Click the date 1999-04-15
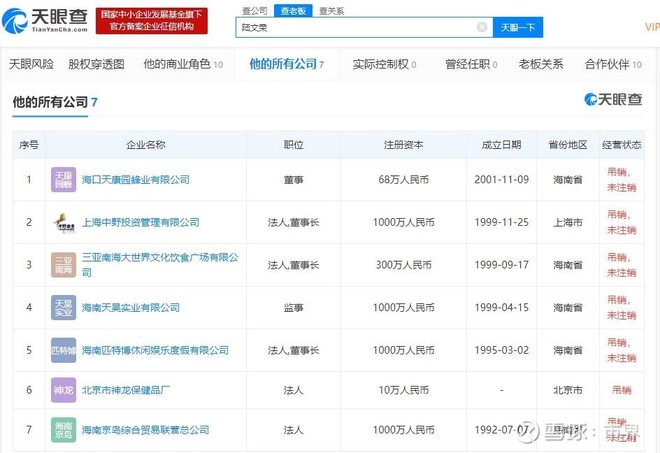The height and width of the screenshot is (453, 660). [x=501, y=308]
